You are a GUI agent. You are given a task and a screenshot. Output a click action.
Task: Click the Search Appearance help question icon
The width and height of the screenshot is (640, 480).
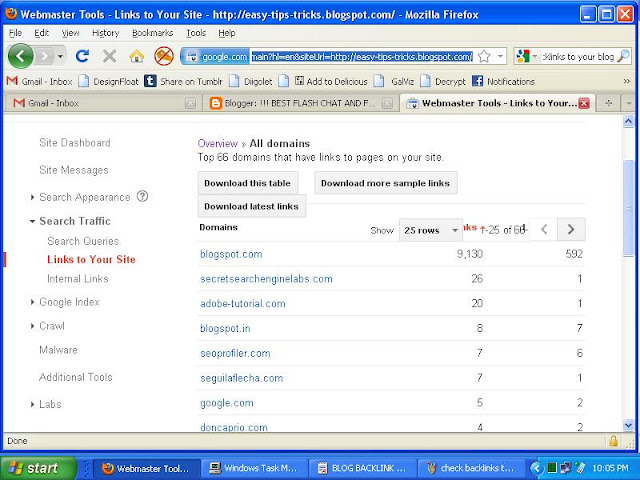[x=142, y=196]
